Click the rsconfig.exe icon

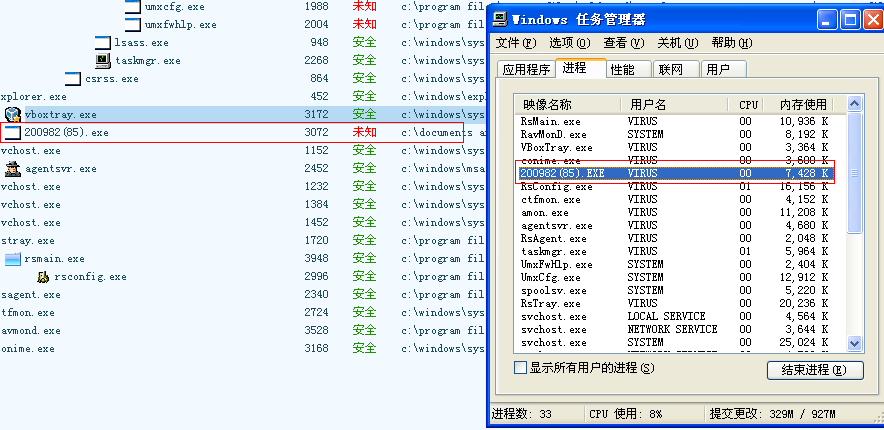(x=43, y=277)
